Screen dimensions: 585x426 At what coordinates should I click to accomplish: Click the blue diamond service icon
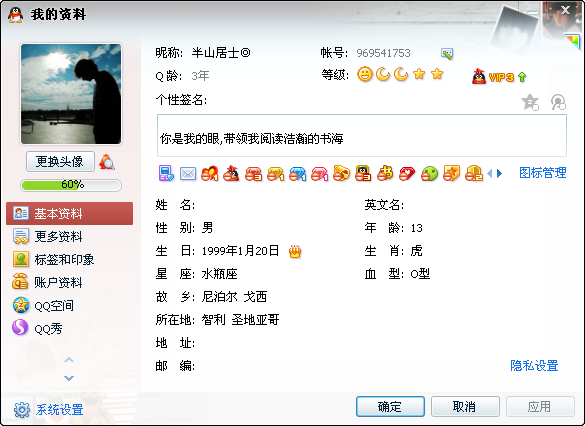tap(297, 174)
